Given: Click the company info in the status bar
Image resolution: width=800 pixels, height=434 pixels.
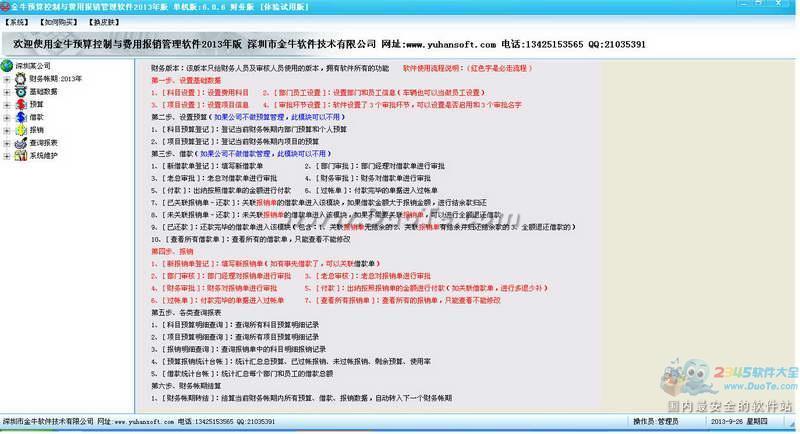Looking at the screenshot, I should 139,422.
